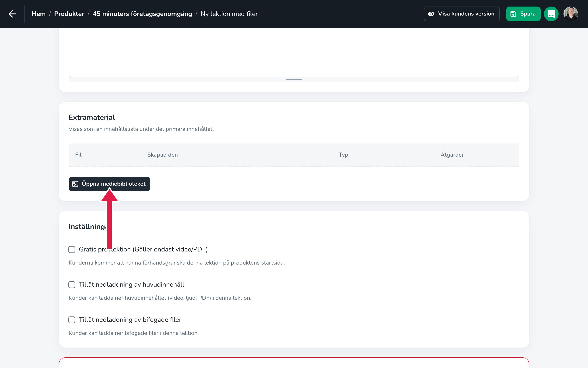Click the Fil column header

pos(78,155)
